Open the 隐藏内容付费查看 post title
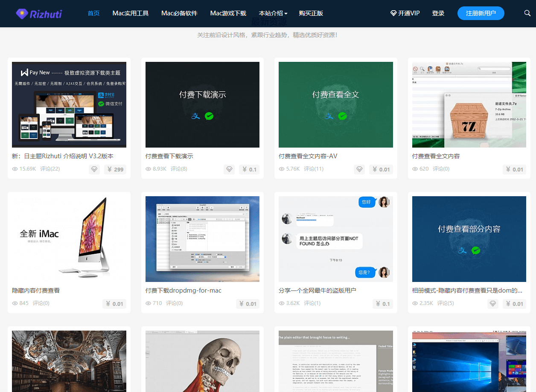This screenshot has height=392, width=536. pyautogui.click(x=36, y=290)
